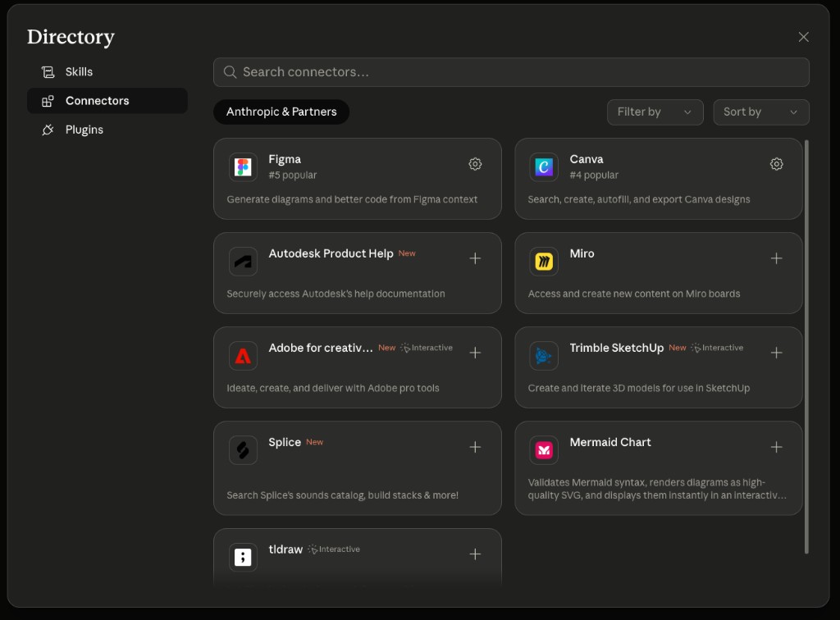Open the Trimble SketchUp title
The image size is (840, 620).
point(617,348)
